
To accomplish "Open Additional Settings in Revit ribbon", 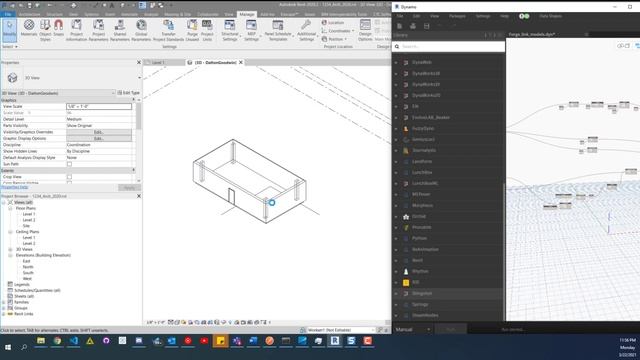I will pyautogui.click(x=306, y=30).
